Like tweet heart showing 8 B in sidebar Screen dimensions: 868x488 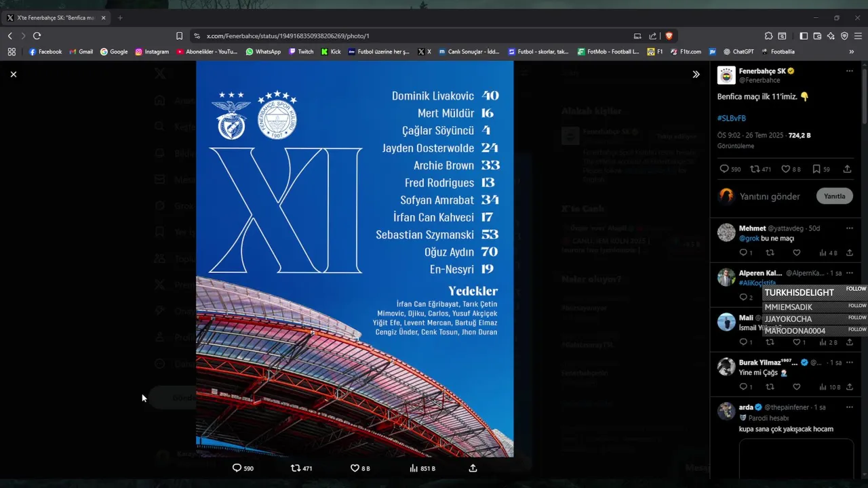click(x=785, y=169)
